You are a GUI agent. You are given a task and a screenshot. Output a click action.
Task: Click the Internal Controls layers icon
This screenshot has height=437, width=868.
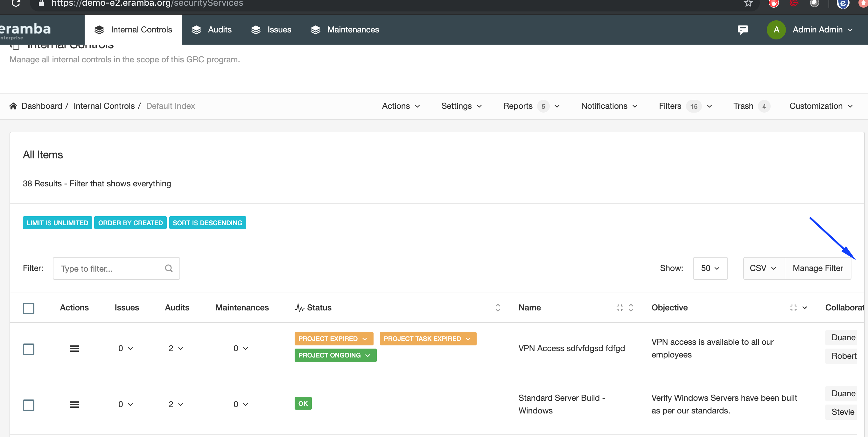pos(99,30)
